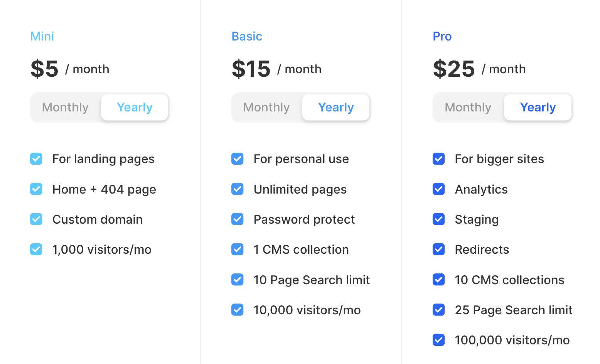Click the checkmark beside Staging
Image resolution: width=600 pixels, height=364 pixels.
[439, 219]
